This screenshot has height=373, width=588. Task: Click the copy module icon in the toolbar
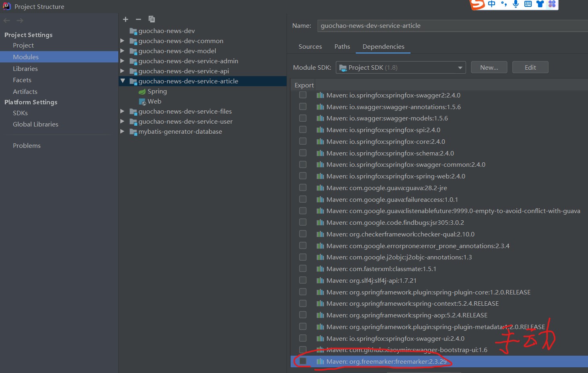(152, 19)
